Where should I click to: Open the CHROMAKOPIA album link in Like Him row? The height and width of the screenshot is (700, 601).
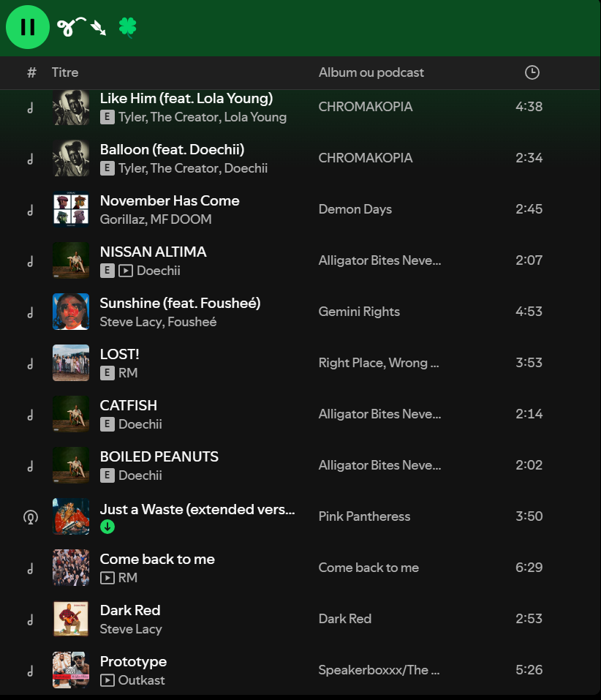click(366, 107)
